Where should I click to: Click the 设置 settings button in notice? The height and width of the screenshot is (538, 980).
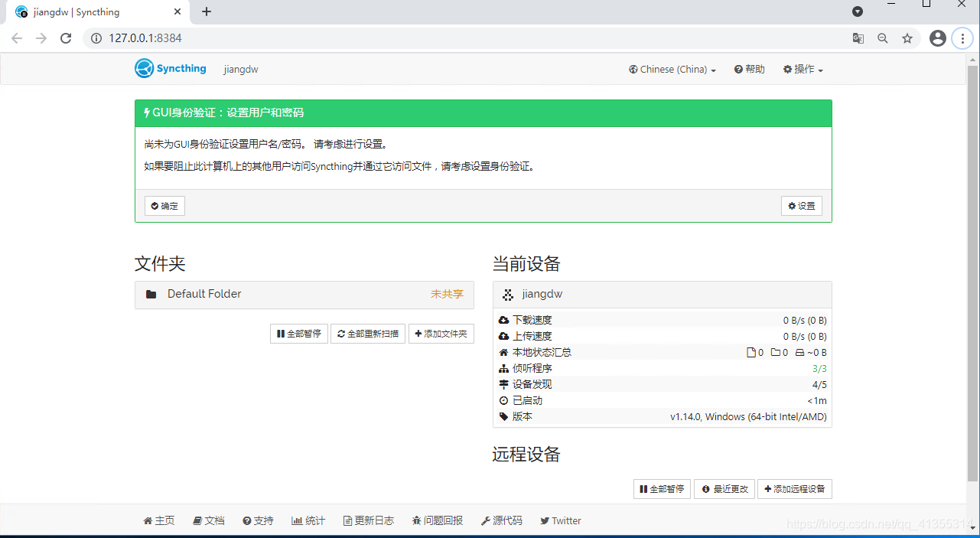[802, 206]
